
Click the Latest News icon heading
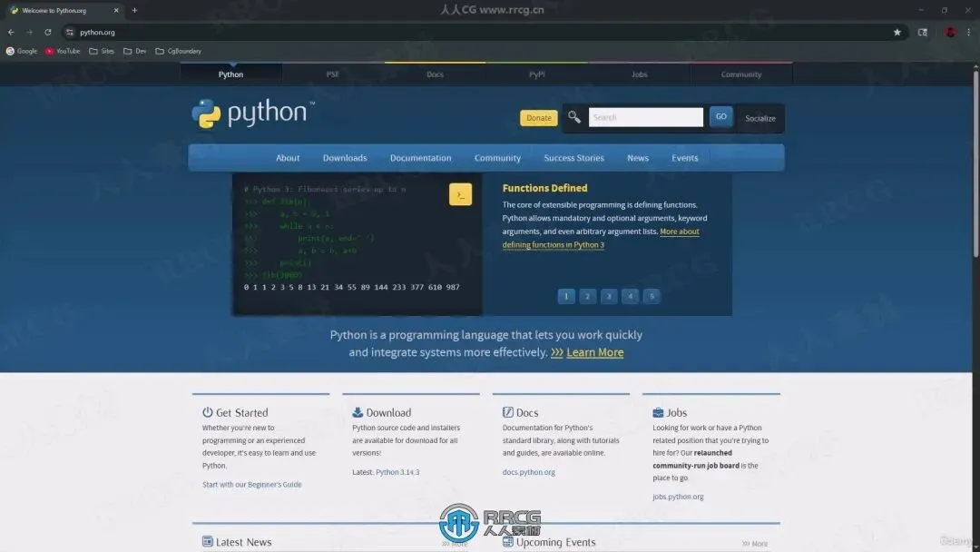(x=236, y=542)
